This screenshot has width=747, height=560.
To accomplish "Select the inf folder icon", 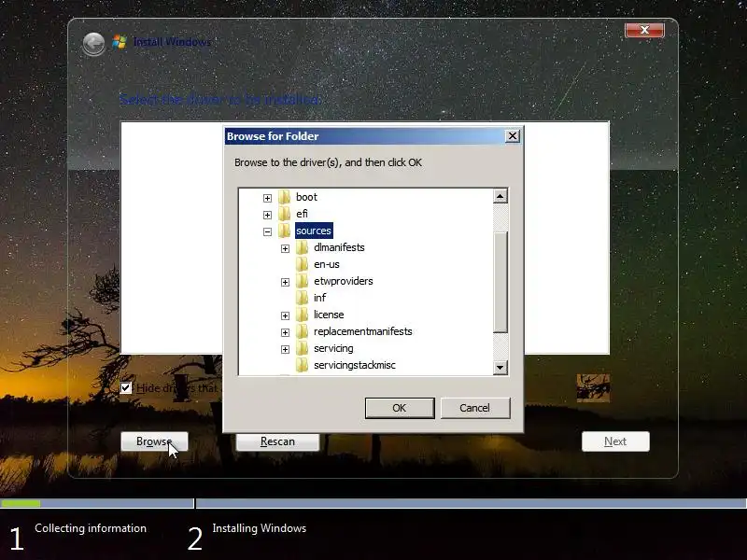I will (x=302, y=298).
